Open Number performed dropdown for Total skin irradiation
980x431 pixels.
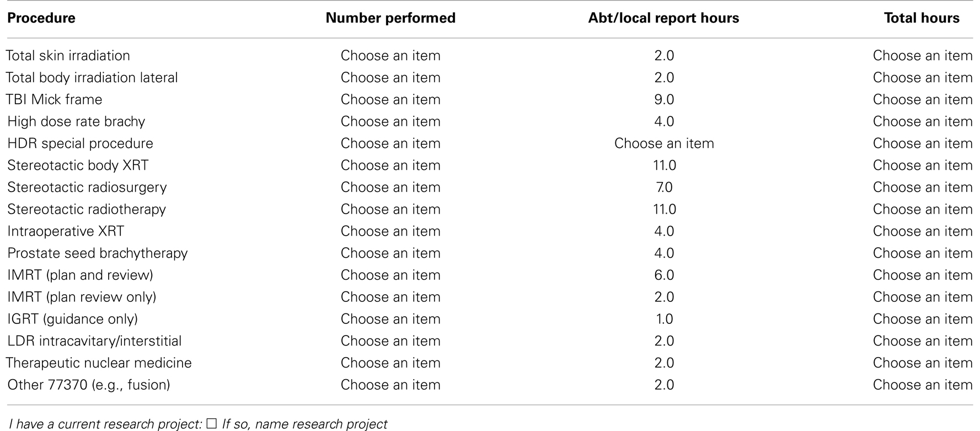pyautogui.click(x=390, y=56)
